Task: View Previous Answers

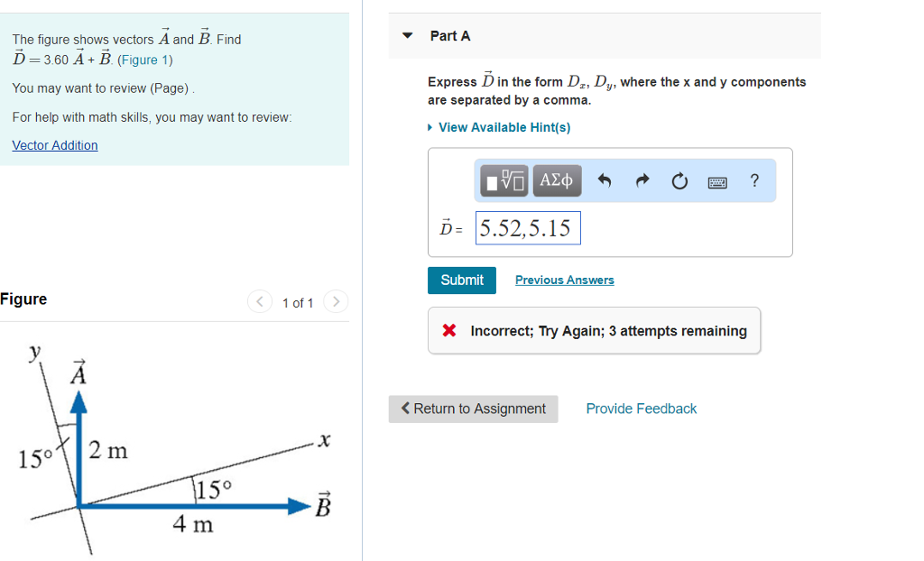Action: [564, 280]
